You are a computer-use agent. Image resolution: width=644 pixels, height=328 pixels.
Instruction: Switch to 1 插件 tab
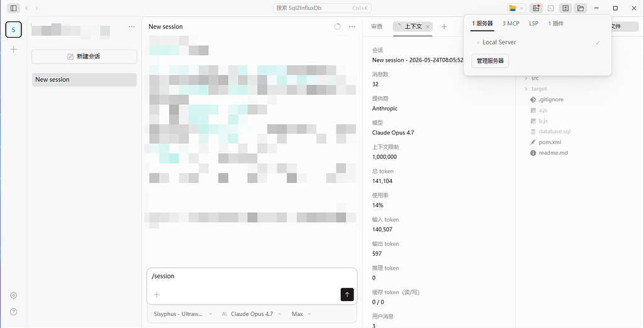[x=556, y=24]
